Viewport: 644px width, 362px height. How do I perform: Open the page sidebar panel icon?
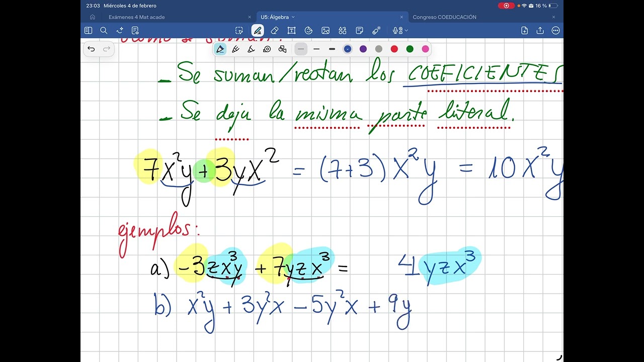[x=88, y=31]
